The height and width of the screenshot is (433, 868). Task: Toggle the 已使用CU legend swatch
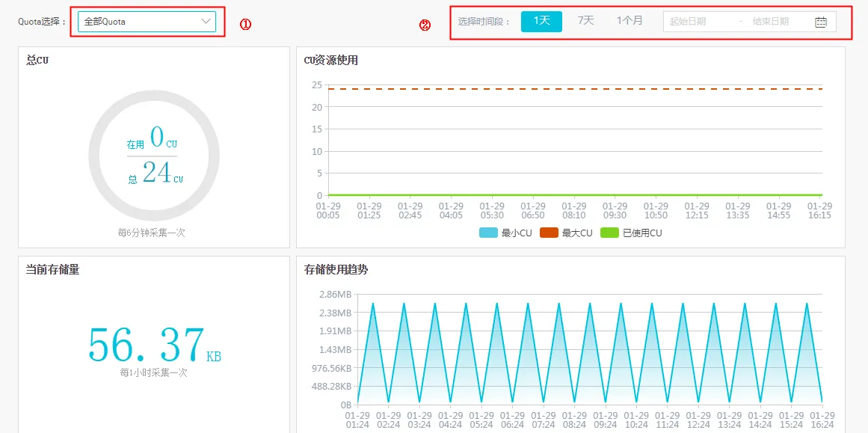tap(609, 233)
